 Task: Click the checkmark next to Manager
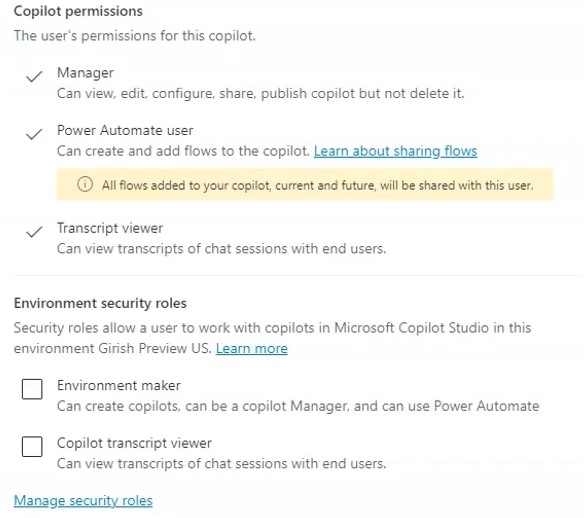34,77
